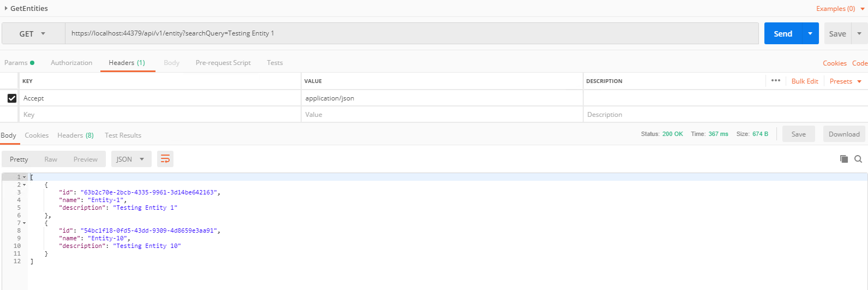Switch to response Cookies tab
Screen dimensions: 868x290
click(37, 135)
